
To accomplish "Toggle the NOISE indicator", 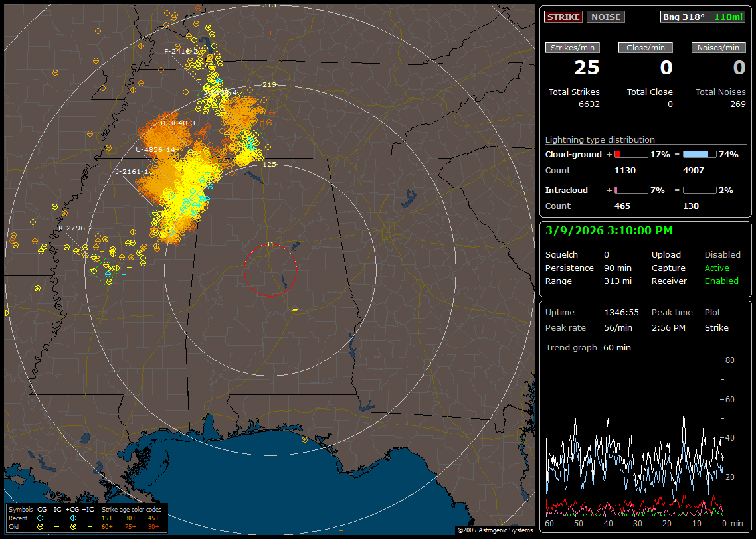I will click(x=605, y=17).
